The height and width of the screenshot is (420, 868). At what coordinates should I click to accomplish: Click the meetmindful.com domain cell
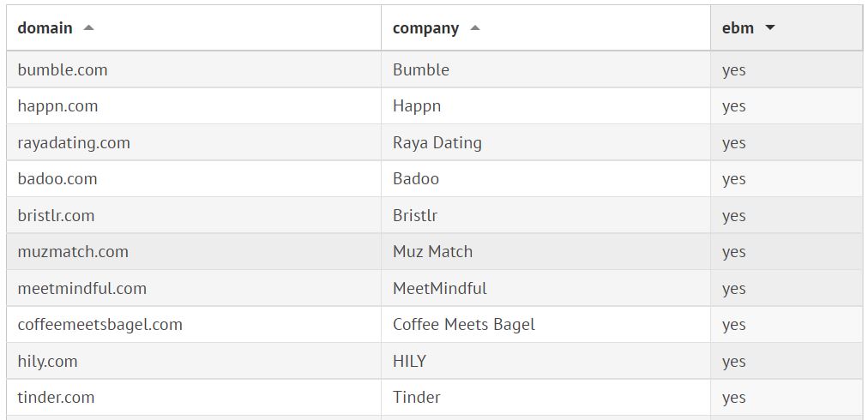pos(81,288)
